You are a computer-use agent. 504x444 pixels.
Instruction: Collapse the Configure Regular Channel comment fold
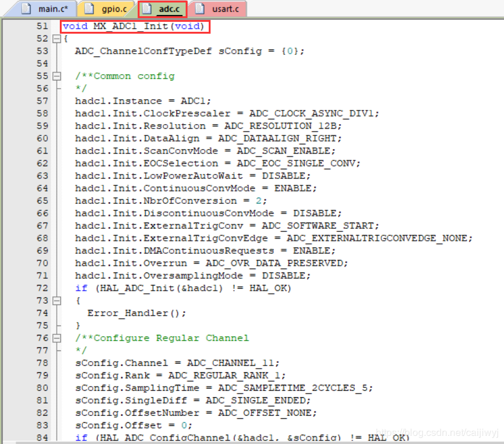pyautogui.click(x=57, y=338)
